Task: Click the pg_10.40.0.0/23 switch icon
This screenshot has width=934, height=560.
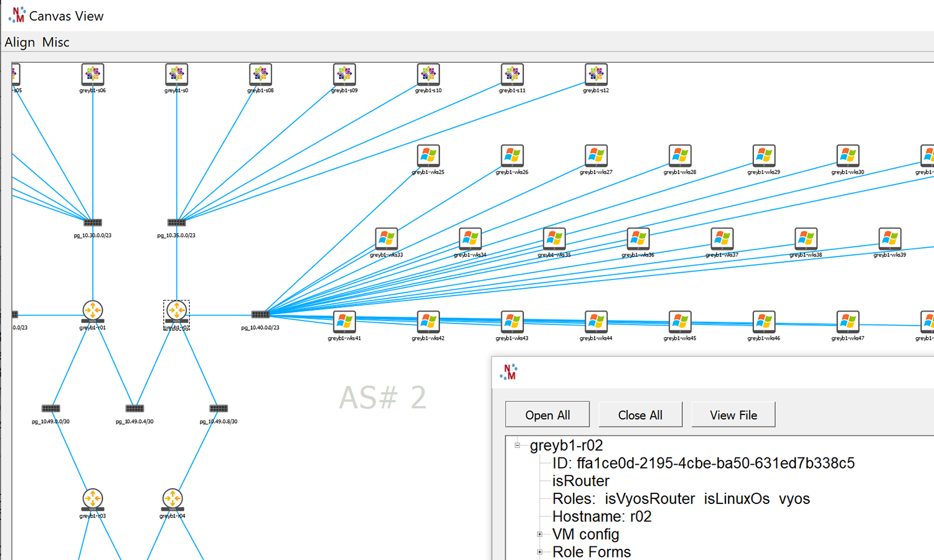Action: 260,315
